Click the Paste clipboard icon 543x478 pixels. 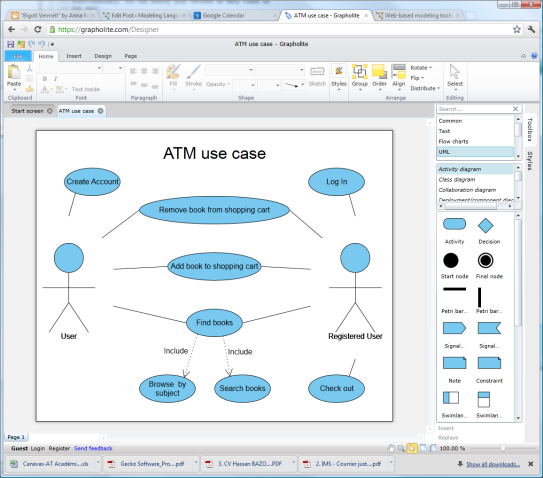14,72
